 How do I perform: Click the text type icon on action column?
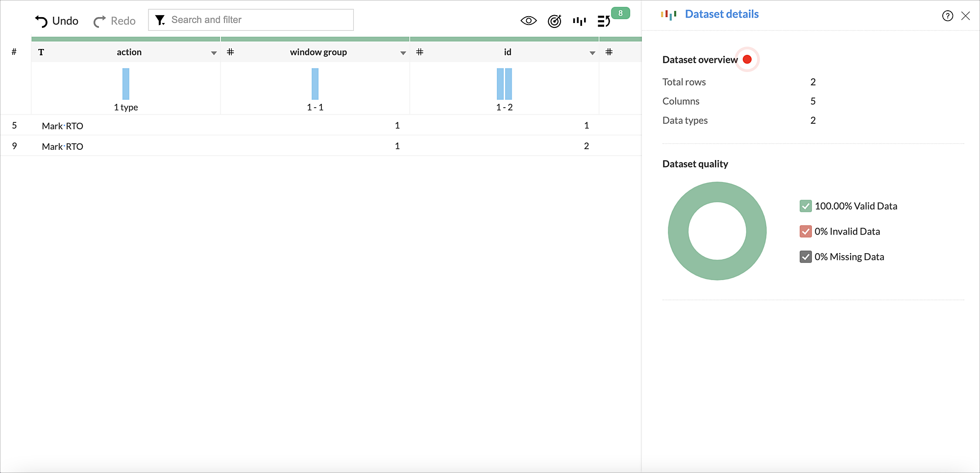41,51
